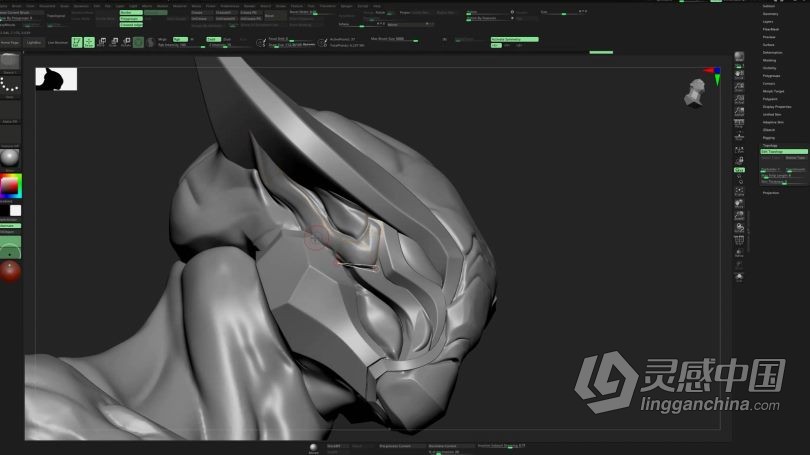
Task: Click the UnCreaseAll button
Action: 225,19
